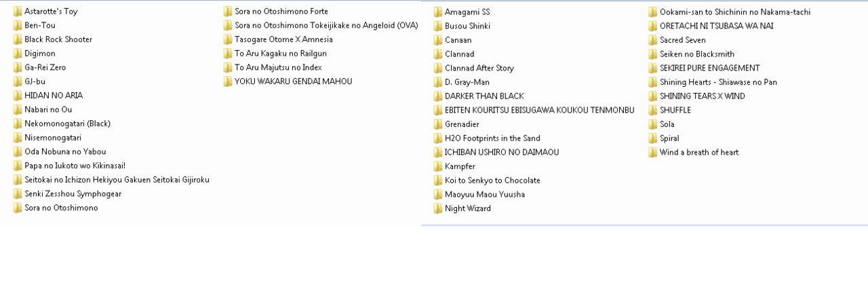Select Koi to Senkyo to Chocolate name
Viewport: 868px width, 300px height.
point(492,181)
